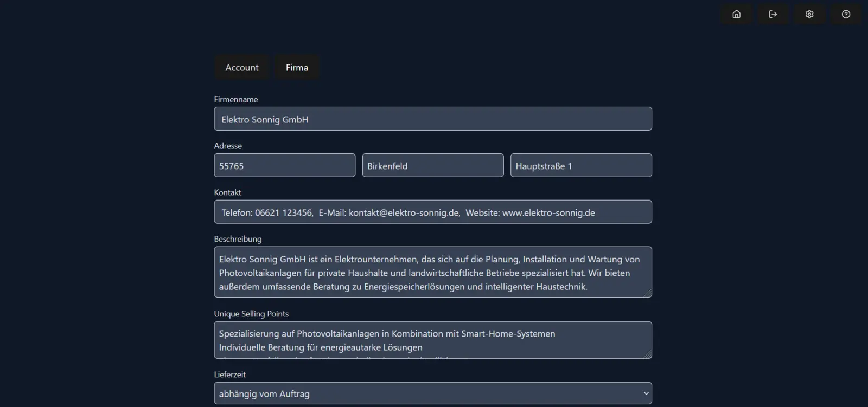Click inside the Unique Selling Points textarea
Screen dimensions: 868x407
coord(432,340)
